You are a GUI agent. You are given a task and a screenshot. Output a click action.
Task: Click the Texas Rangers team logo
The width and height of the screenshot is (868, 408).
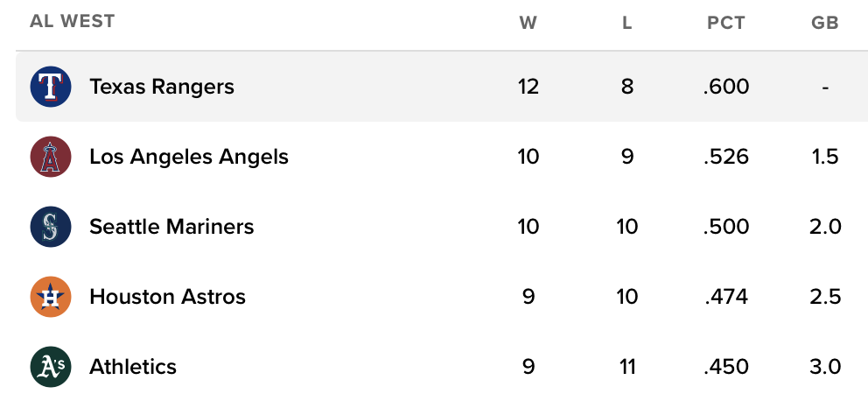(x=51, y=87)
